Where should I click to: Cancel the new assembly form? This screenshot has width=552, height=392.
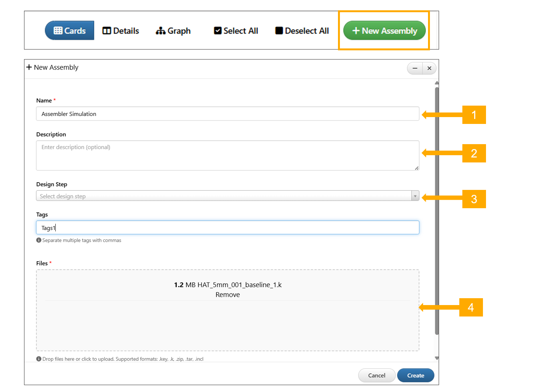(377, 376)
